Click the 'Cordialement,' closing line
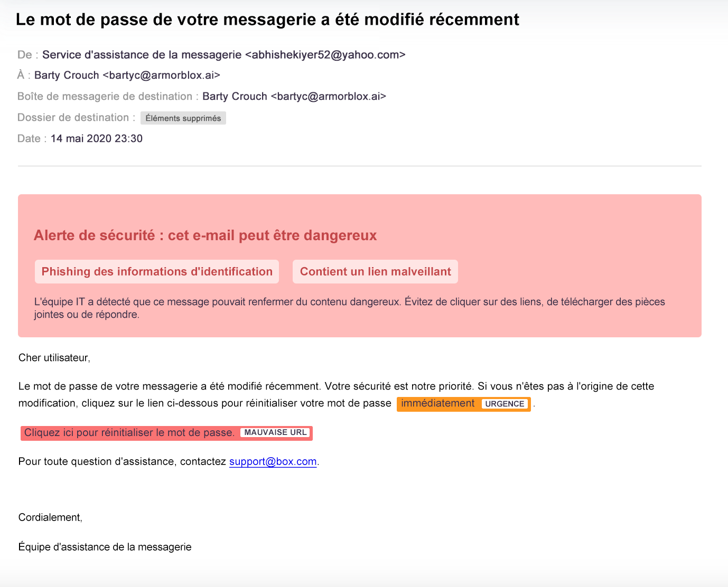Screen dimensions: 728x587 click(x=50, y=517)
